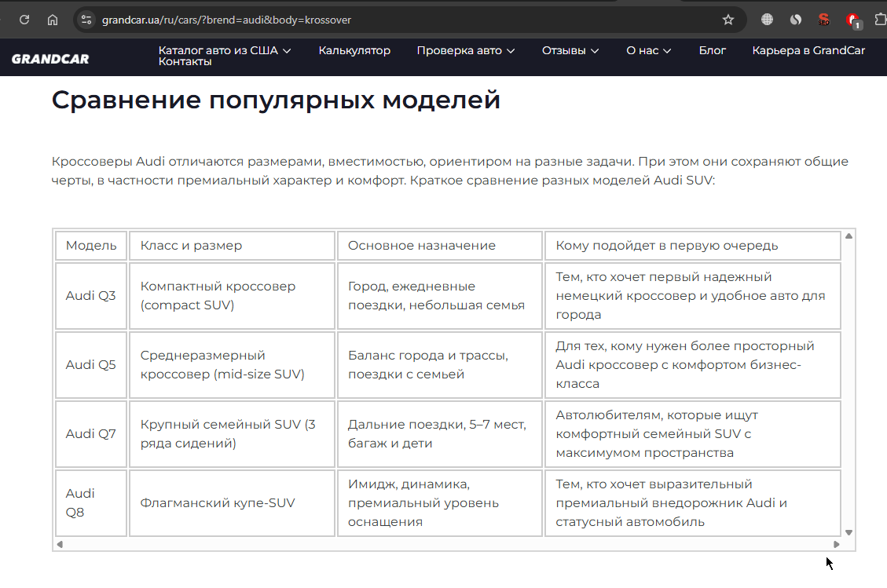Open the red SEO extension icon
This screenshot has width=887, height=588.
pyautogui.click(x=823, y=20)
